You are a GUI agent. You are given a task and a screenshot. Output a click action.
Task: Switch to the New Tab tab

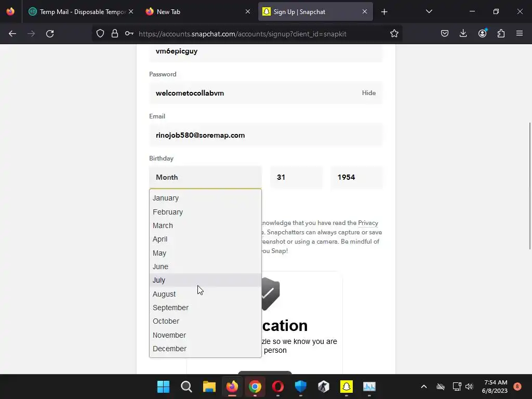click(x=198, y=11)
